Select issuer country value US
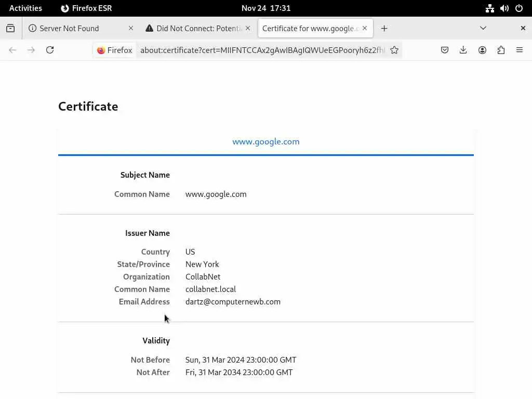532x399 pixels. [x=190, y=252]
